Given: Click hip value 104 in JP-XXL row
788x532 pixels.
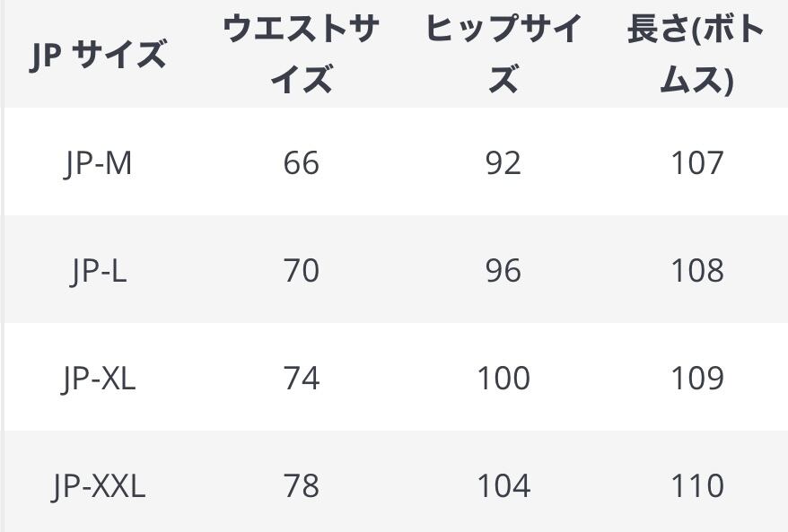Looking at the screenshot, I should 503,486.
